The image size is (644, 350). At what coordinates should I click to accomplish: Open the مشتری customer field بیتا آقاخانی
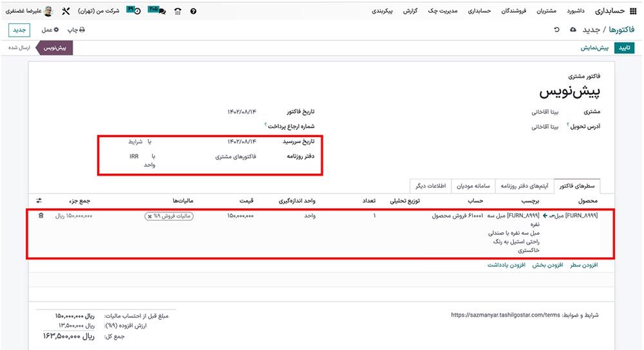pos(545,111)
